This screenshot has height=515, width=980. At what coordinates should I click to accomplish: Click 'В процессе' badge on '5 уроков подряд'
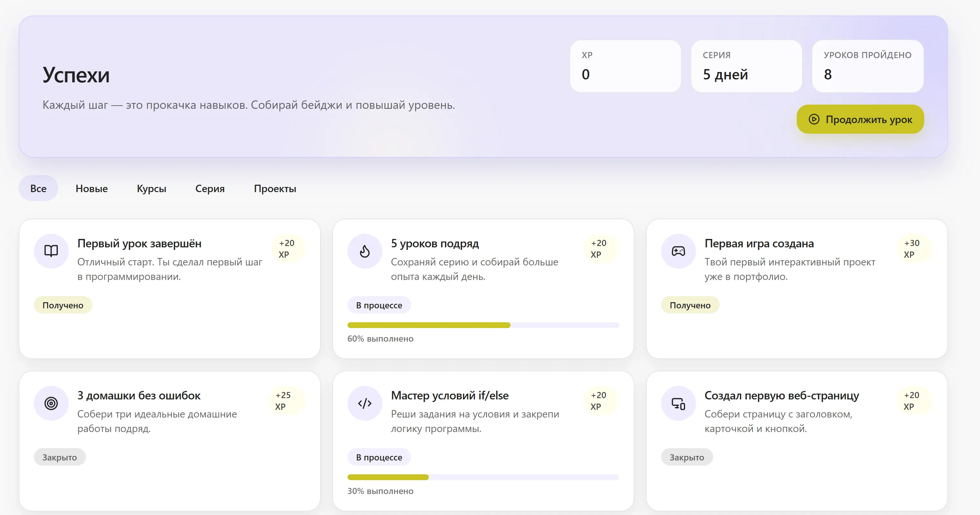(x=379, y=305)
